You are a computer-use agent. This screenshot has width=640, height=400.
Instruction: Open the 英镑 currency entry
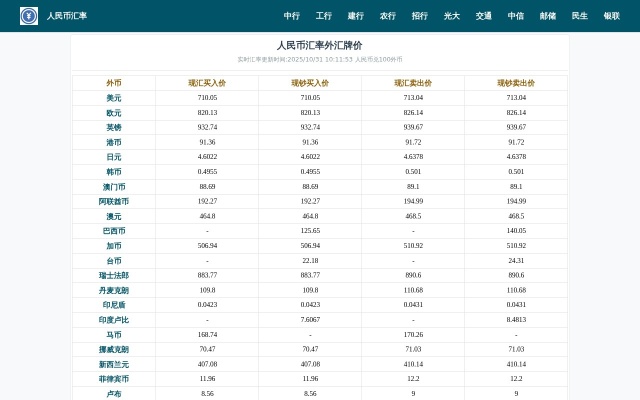click(x=114, y=127)
